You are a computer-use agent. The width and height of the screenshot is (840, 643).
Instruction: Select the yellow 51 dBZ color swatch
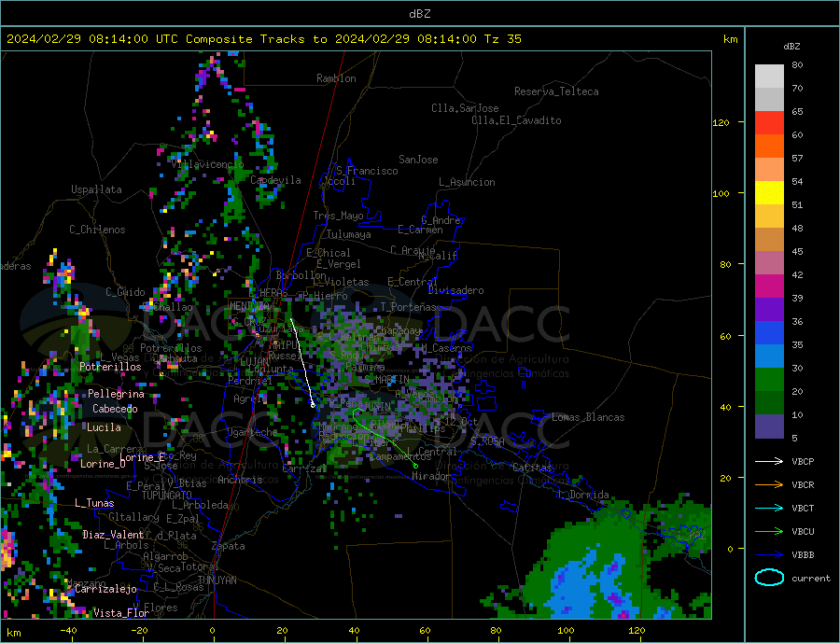(769, 193)
